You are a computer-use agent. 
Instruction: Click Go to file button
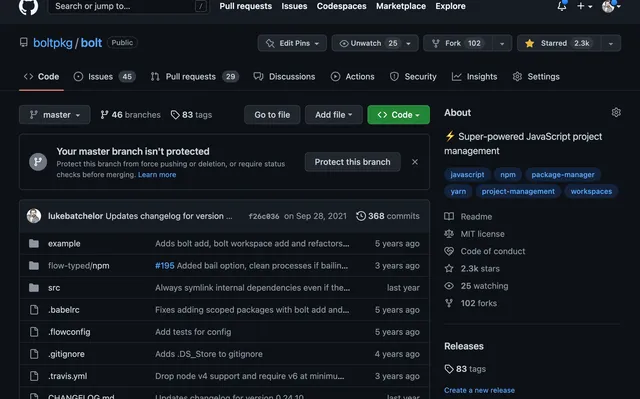tap(272, 115)
